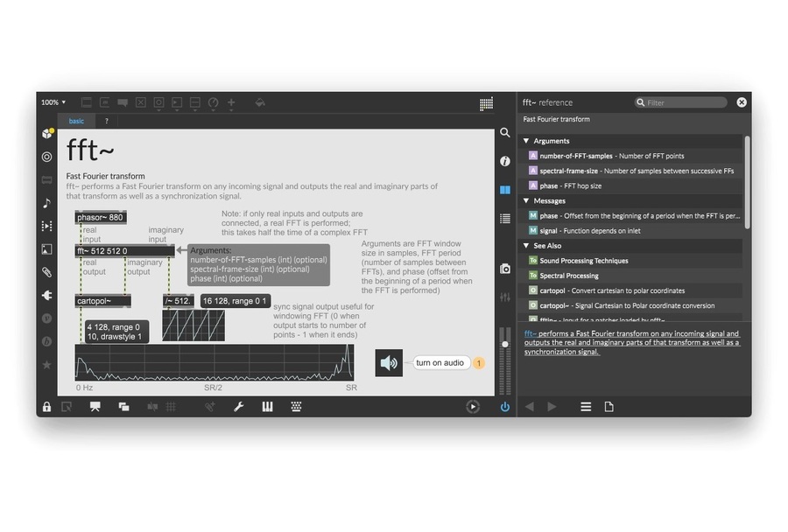The image size is (788, 532).
Task: Insert a message box from toolbar
Action: coord(104,102)
